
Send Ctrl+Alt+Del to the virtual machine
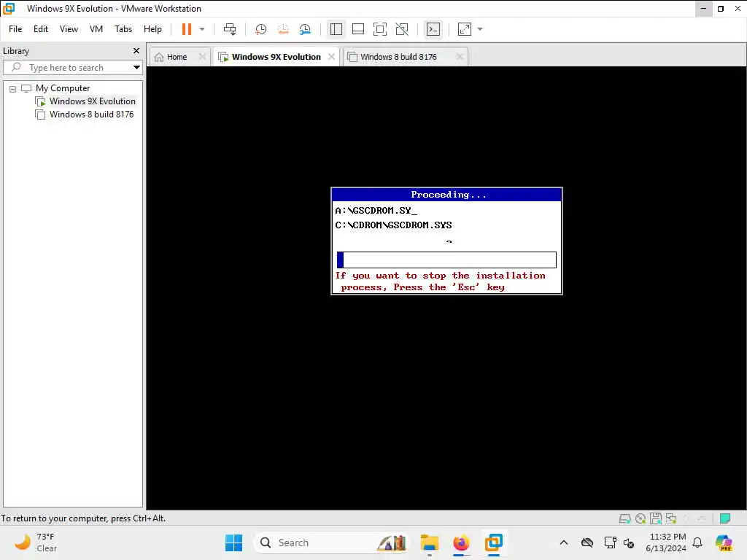point(230,29)
